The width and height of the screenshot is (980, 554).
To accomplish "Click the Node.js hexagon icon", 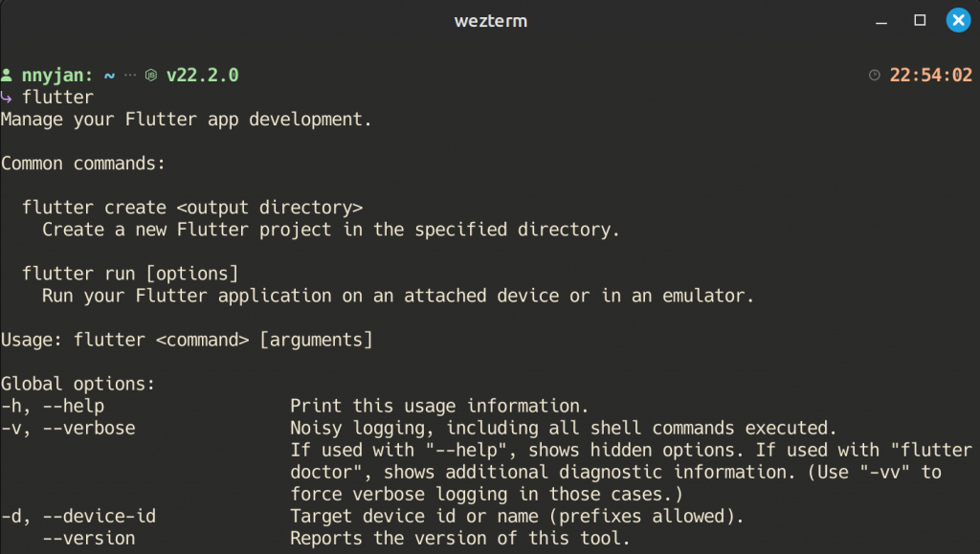I will tap(151, 75).
